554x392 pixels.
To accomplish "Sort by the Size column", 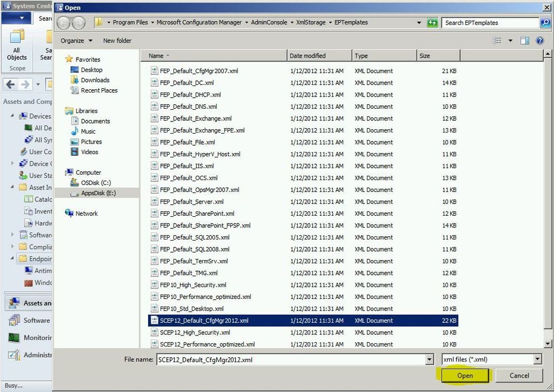I will pos(438,56).
